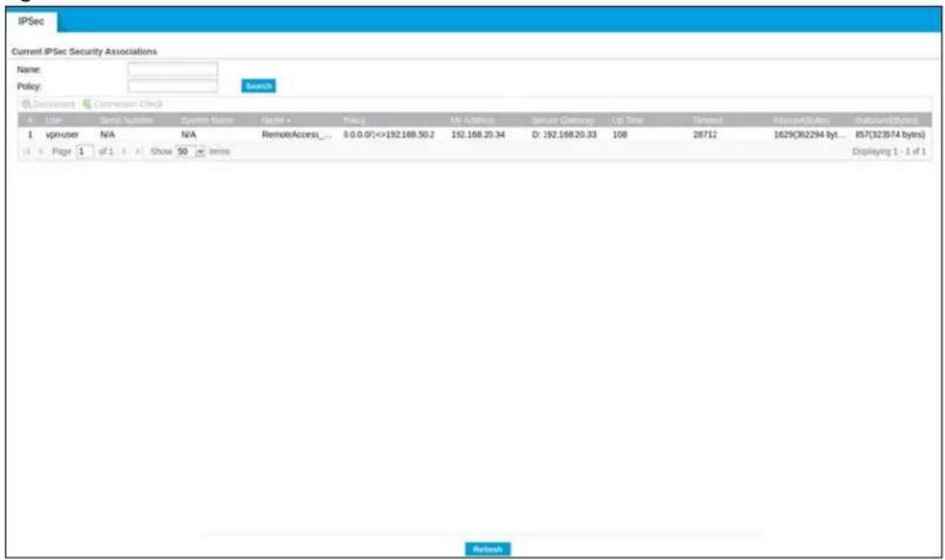The image size is (945, 560).
Task: Select the IPSec tab
Action: 31,21
